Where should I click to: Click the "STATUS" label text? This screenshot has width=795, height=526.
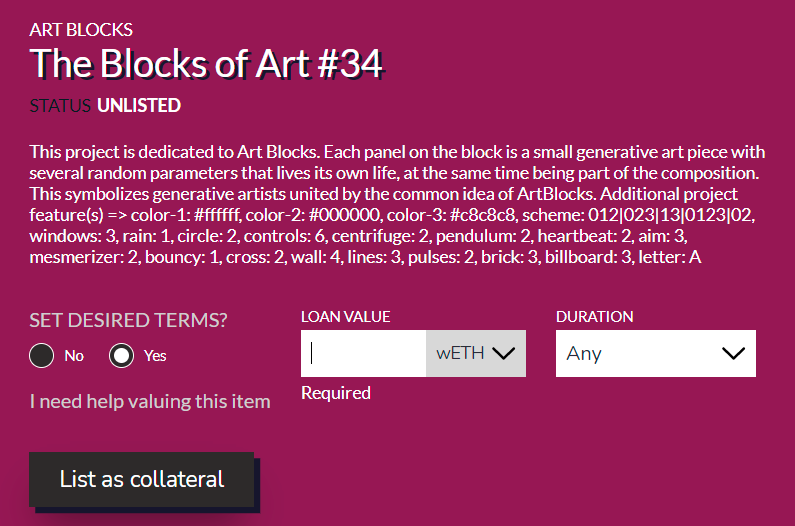pyautogui.click(x=60, y=105)
